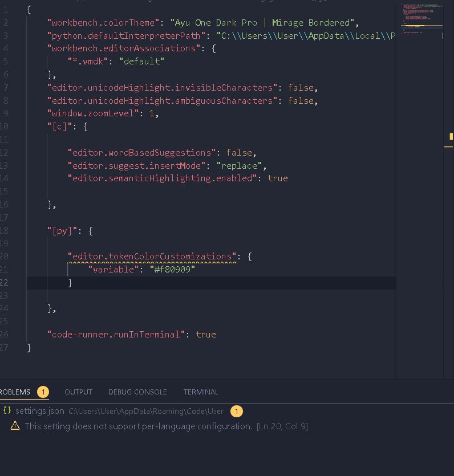Viewport: 454px width, 476px height.
Task: Click the "variable" key on line 21
Action: 113,270
